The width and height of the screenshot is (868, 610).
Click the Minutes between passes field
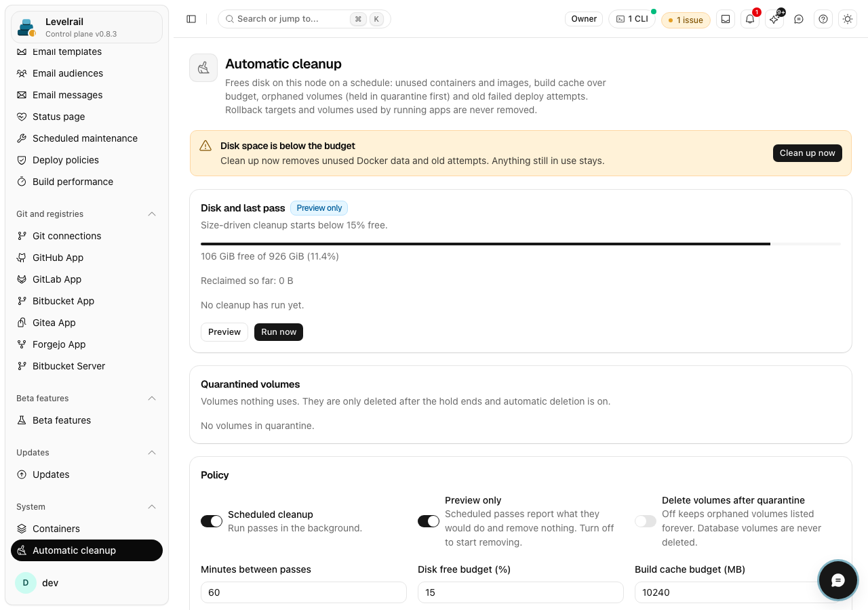(304, 592)
